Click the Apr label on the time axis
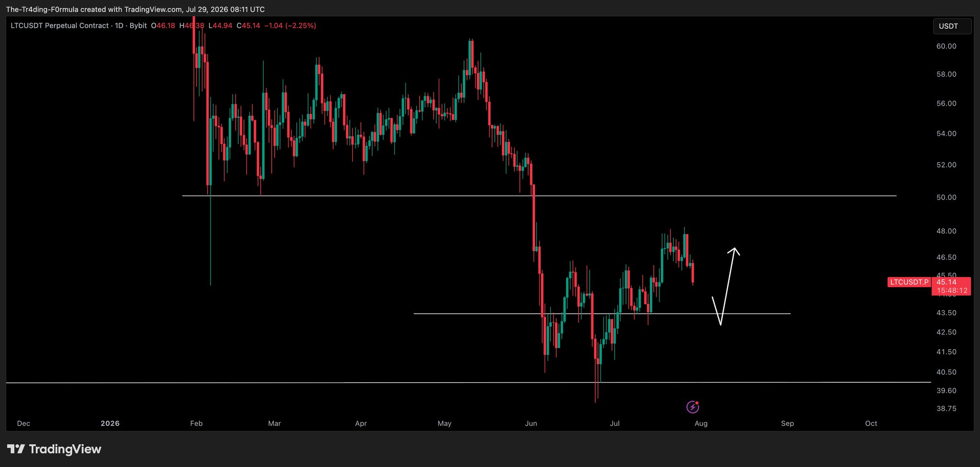The image size is (980, 467). point(361,423)
